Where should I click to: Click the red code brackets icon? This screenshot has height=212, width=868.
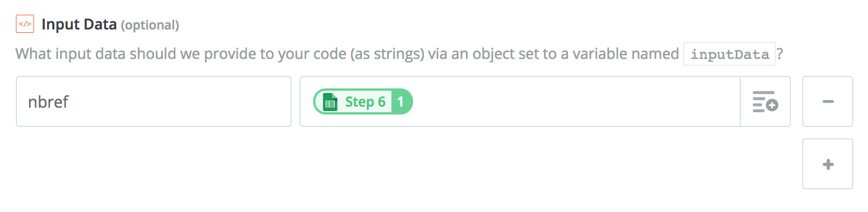click(25, 24)
